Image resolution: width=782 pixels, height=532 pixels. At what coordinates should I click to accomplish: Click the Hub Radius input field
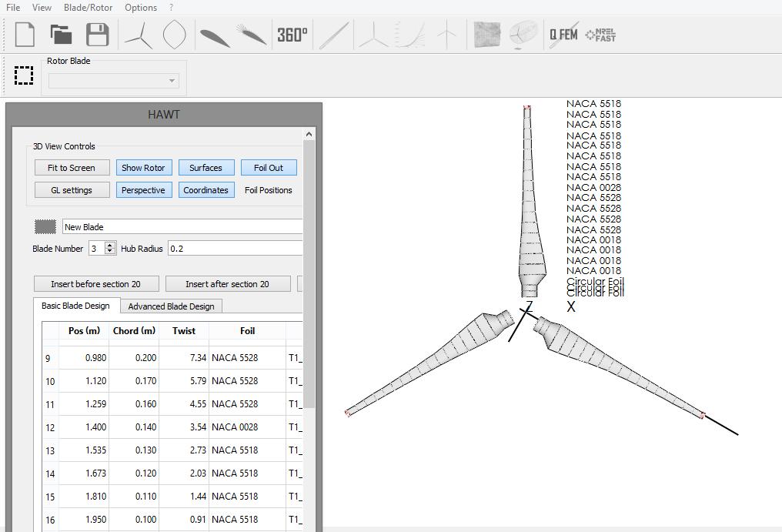235,249
